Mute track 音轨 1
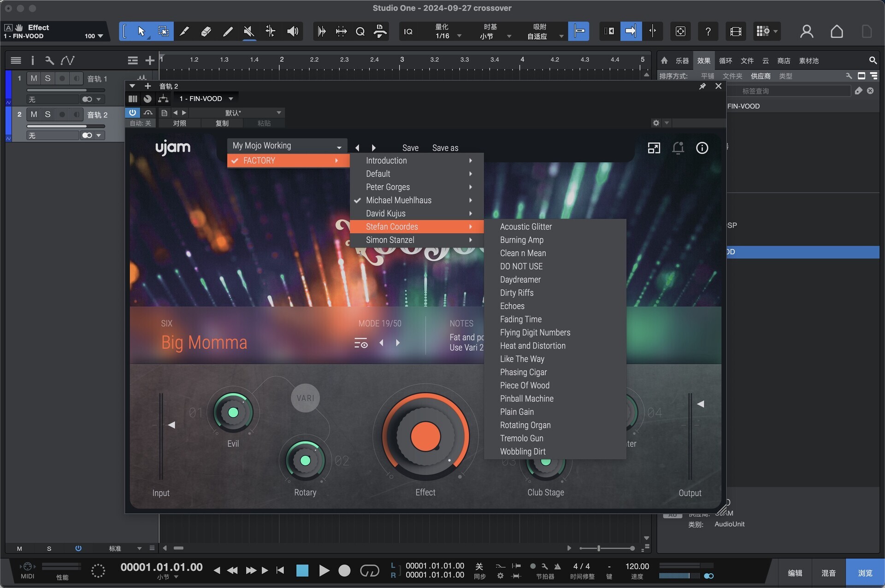 point(34,78)
